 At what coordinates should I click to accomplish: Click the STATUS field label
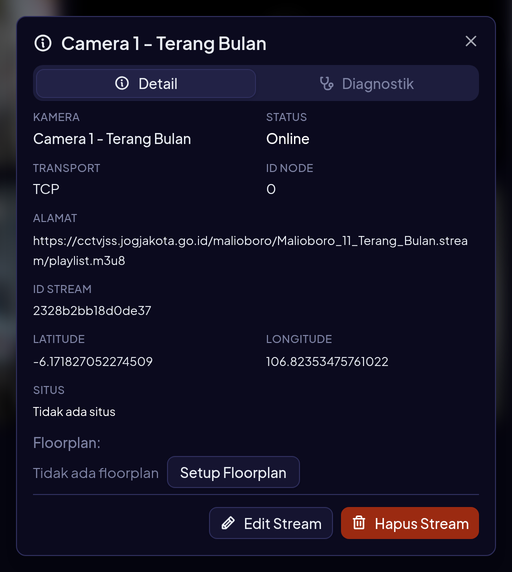(x=286, y=117)
